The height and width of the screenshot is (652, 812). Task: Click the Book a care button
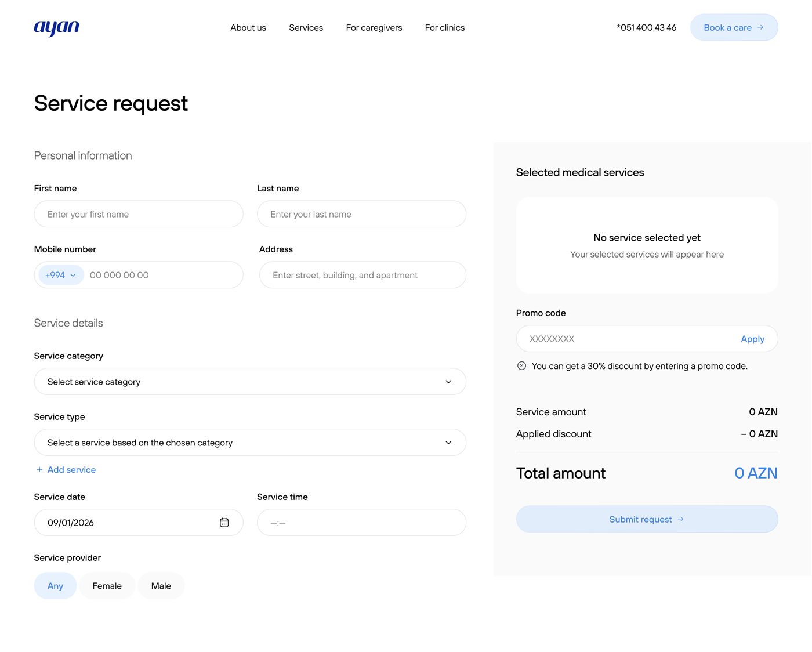coord(734,27)
